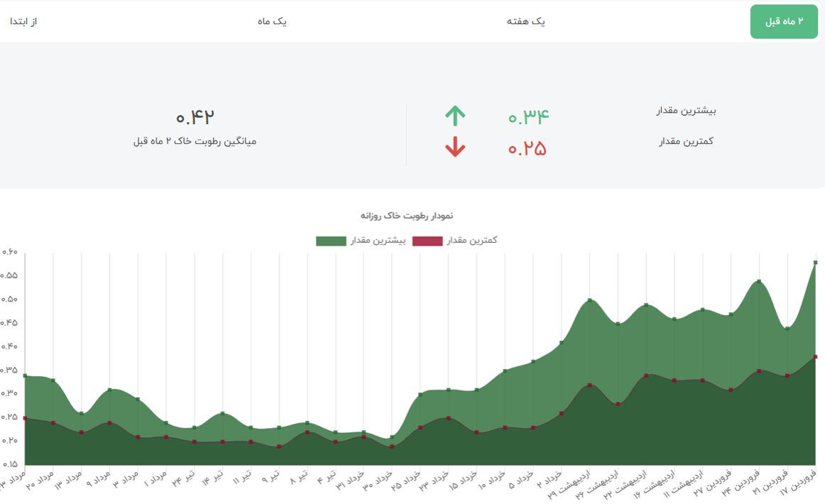Click the فروردین ۱۷ axis label
This screenshot has width=825, height=504.
(x=799, y=482)
